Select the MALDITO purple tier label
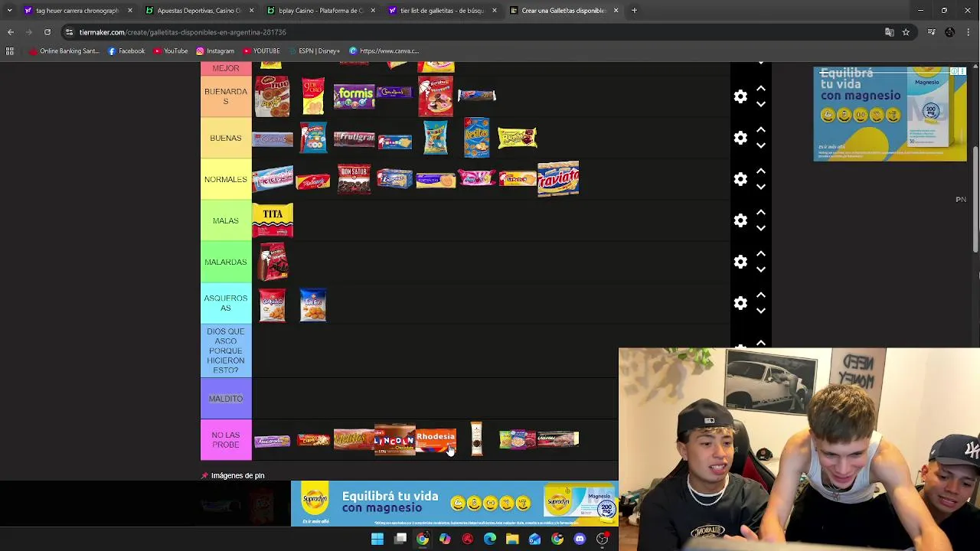This screenshot has height=551, width=980. tap(226, 399)
